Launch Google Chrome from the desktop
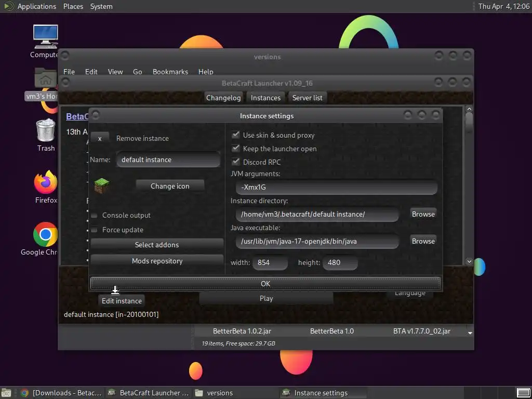This screenshot has height=399, width=532. (46, 234)
